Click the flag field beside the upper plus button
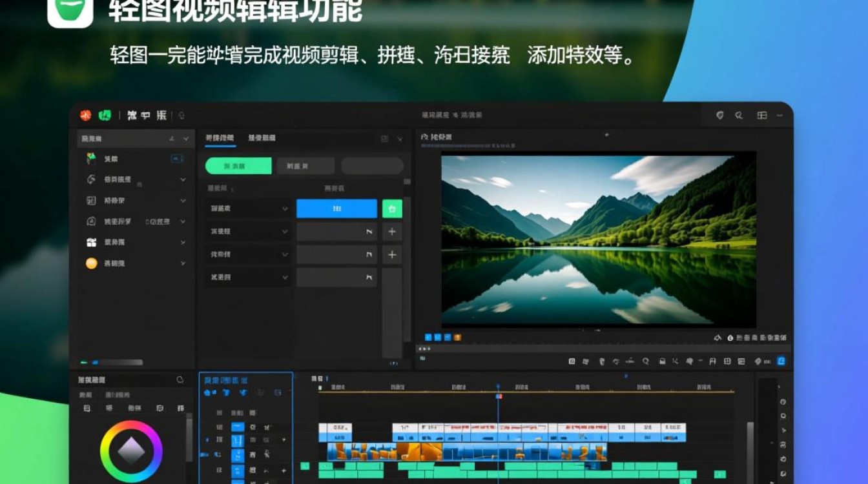 [x=336, y=232]
